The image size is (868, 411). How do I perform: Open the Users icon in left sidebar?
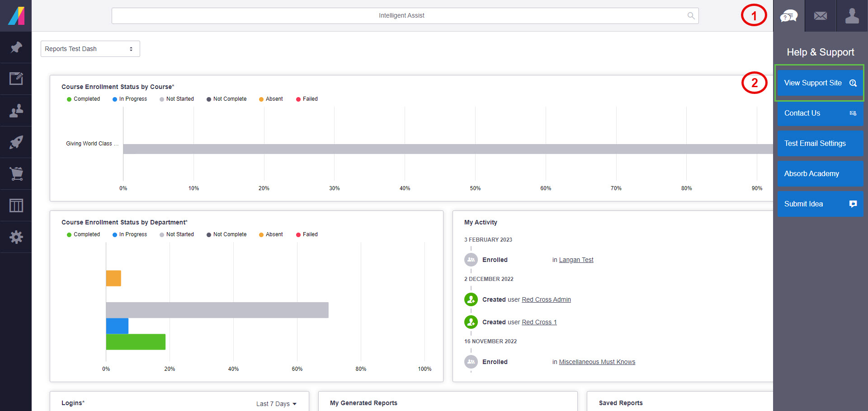[16, 111]
